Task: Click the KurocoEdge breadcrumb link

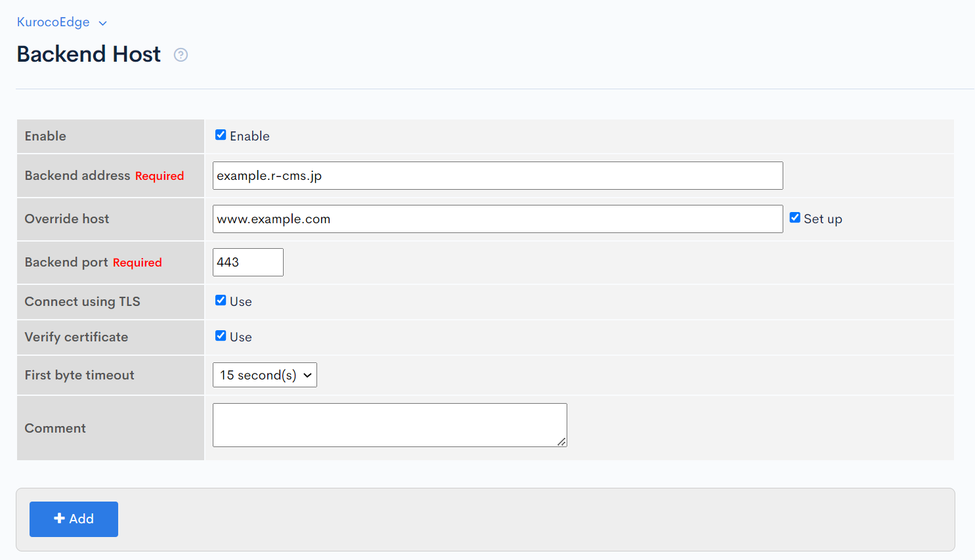Action: tap(53, 22)
